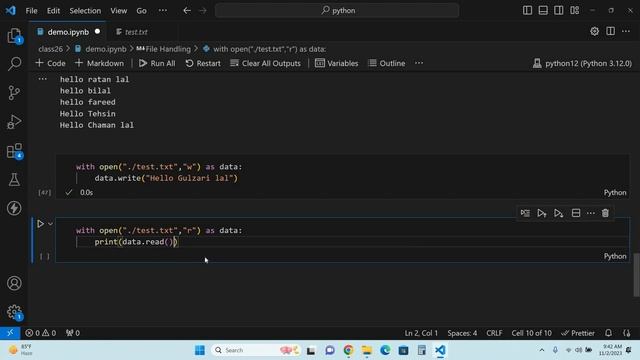The width and height of the screenshot is (640, 360).
Task: Restart the notebook kernel
Action: 203,63
